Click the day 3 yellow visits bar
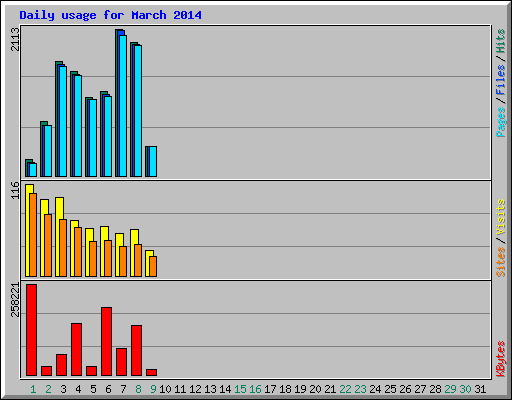This screenshot has height=400, width=512. (x=58, y=237)
